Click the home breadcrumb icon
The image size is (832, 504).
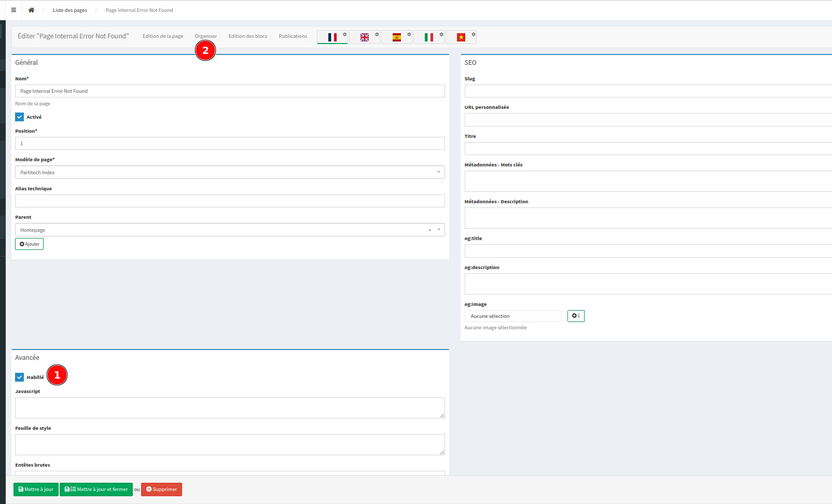[31, 10]
